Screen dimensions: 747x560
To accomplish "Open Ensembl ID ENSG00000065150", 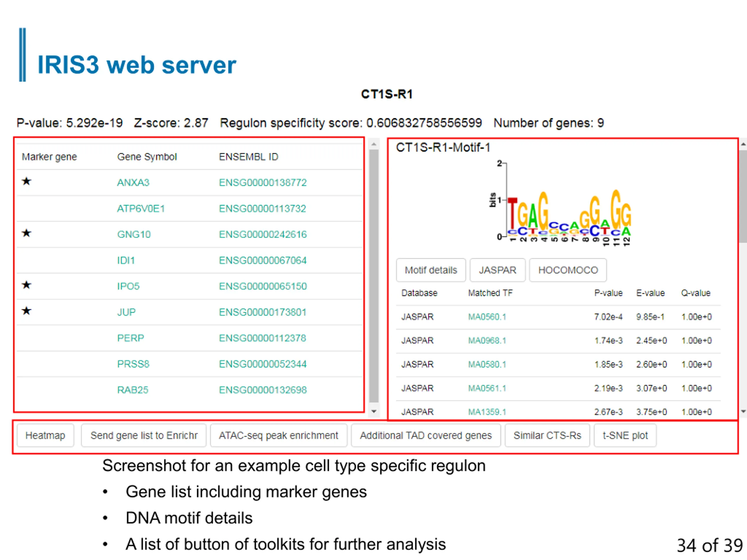I will click(x=263, y=286).
